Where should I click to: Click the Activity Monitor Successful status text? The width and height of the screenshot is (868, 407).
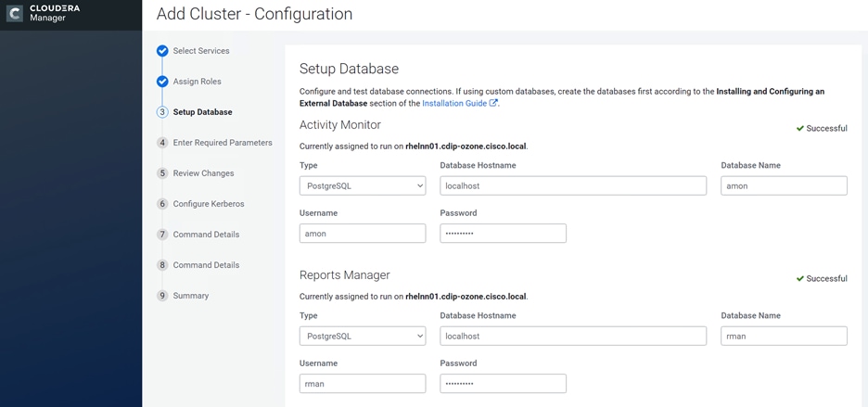tap(826, 129)
